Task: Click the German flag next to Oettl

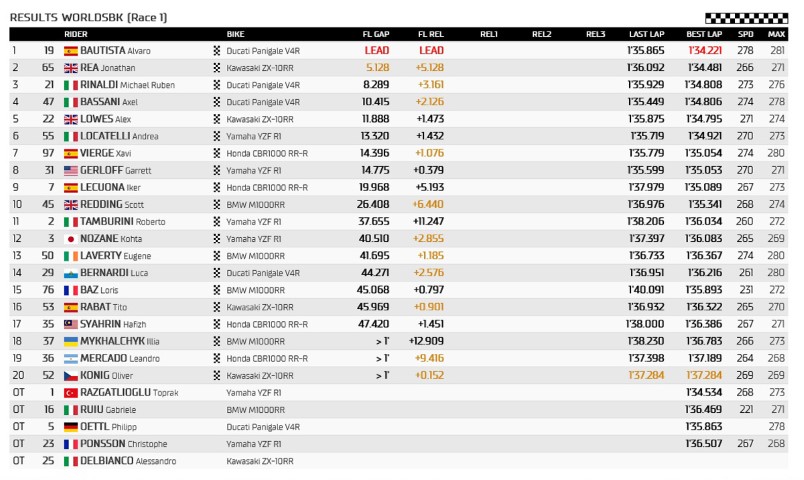Action: tap(70, 427)
